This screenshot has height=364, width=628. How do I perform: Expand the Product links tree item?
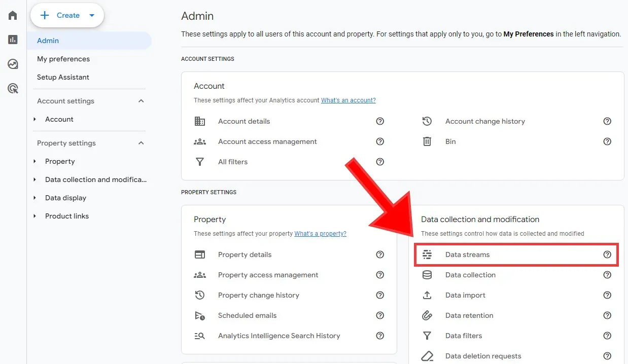click(35, 216)
